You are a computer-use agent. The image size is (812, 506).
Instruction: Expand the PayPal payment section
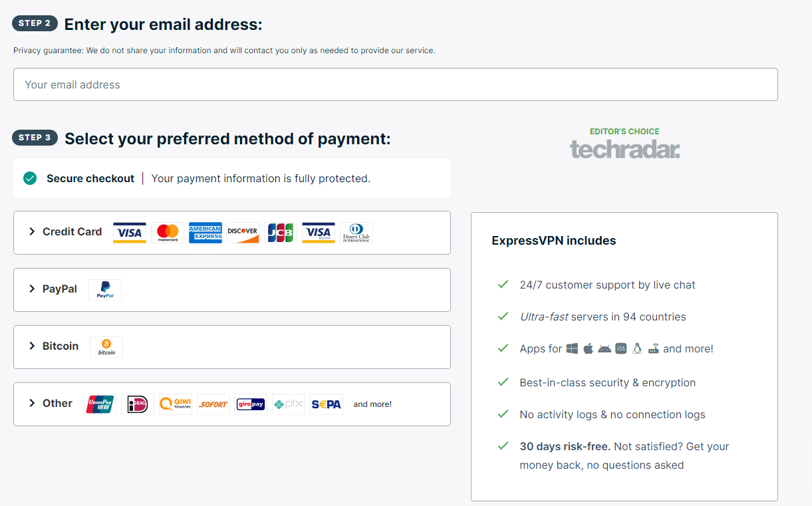232,290
